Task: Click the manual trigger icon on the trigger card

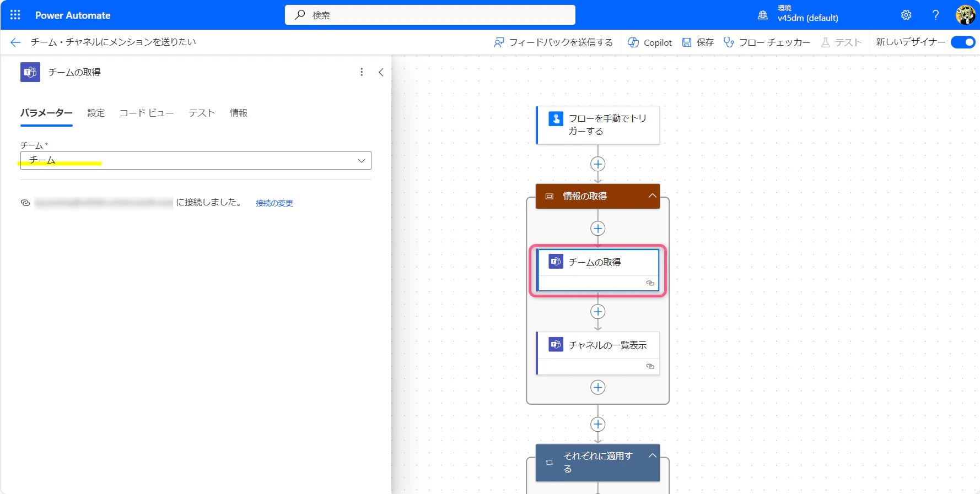Action: point(556,118)
